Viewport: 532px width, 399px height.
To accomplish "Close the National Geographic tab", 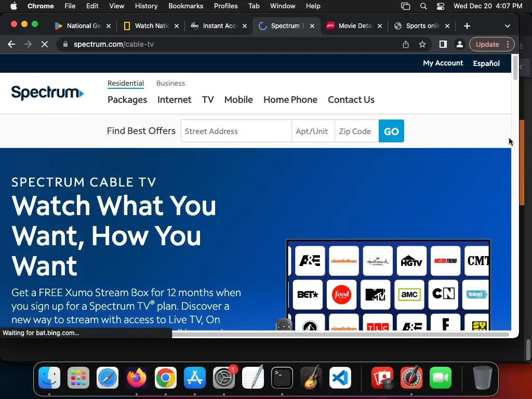I will [x=108, y=26].
